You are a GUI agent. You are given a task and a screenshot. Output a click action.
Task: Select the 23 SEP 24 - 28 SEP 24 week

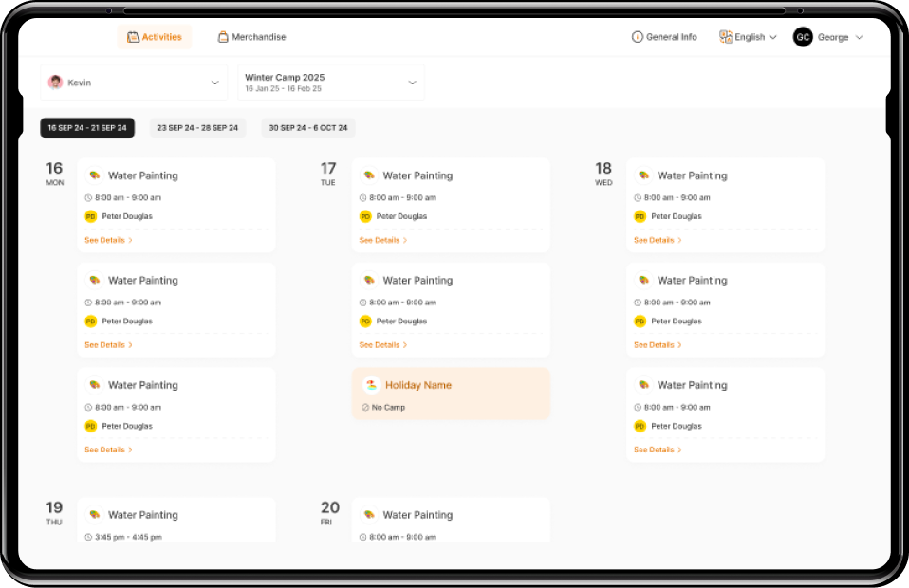coord(197,127)
